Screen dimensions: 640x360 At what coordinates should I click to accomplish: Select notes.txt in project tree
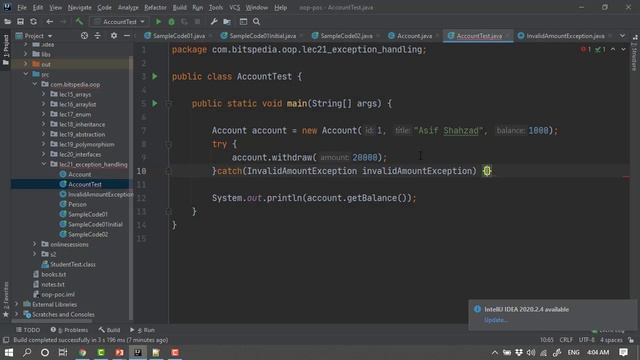pos(53,284)
